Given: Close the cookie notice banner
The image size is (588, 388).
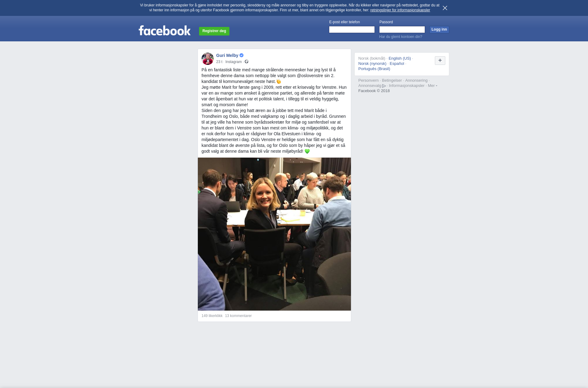Looking at the screenshot, I should click(445, 8).
